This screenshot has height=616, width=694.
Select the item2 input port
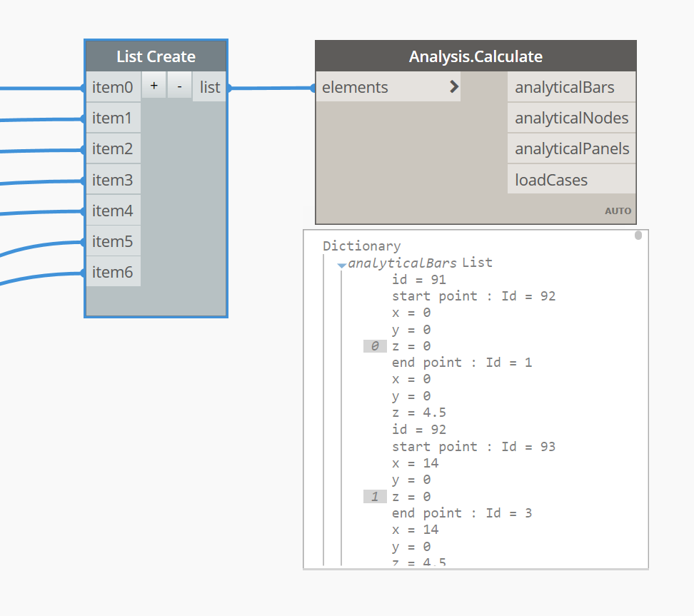pos(113,149)
